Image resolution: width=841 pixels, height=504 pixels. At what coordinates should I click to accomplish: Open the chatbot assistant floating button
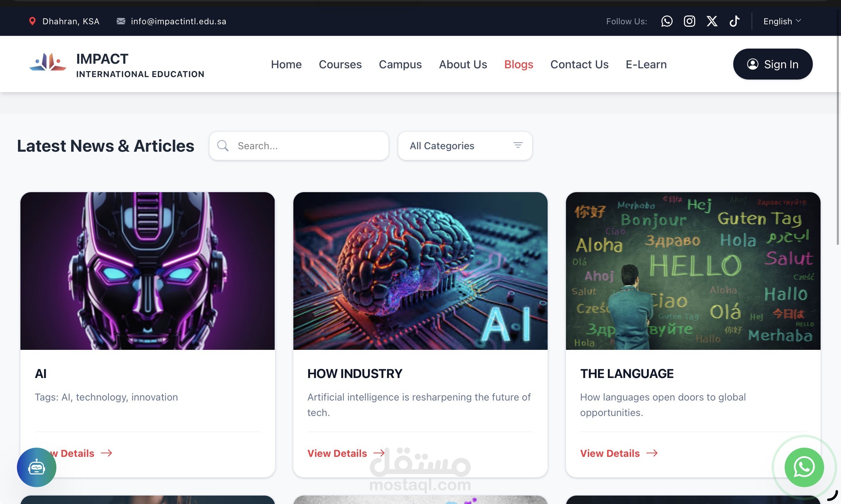[37, 467]
